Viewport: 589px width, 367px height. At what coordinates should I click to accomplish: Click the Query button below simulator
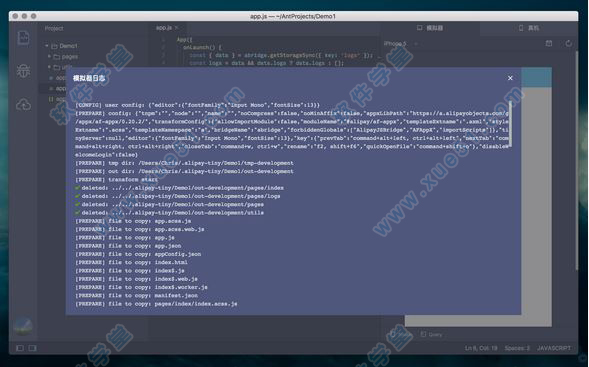click(431, 334)
